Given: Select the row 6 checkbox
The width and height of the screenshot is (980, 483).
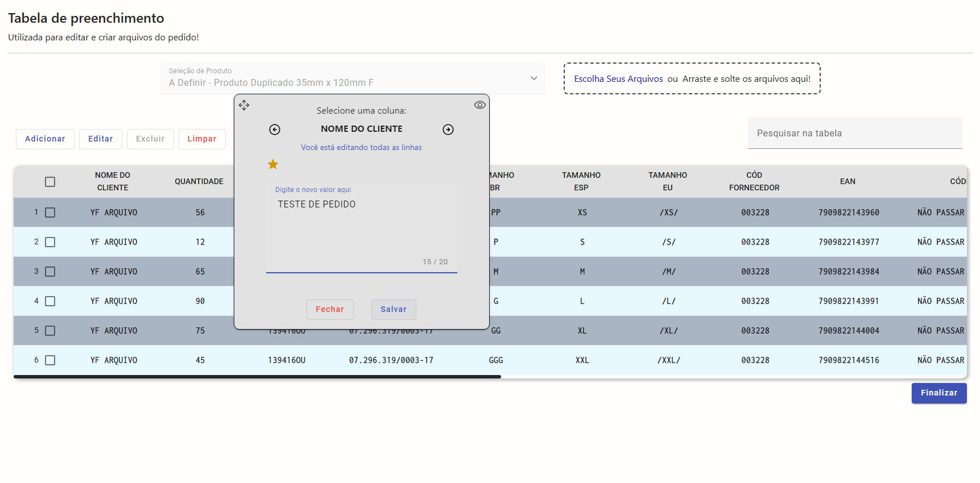Looking at the screenshot, I should coord(50,360).
